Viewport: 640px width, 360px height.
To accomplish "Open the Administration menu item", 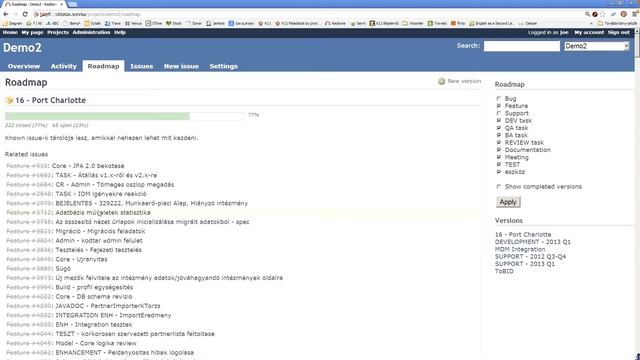I will [91, 32].
